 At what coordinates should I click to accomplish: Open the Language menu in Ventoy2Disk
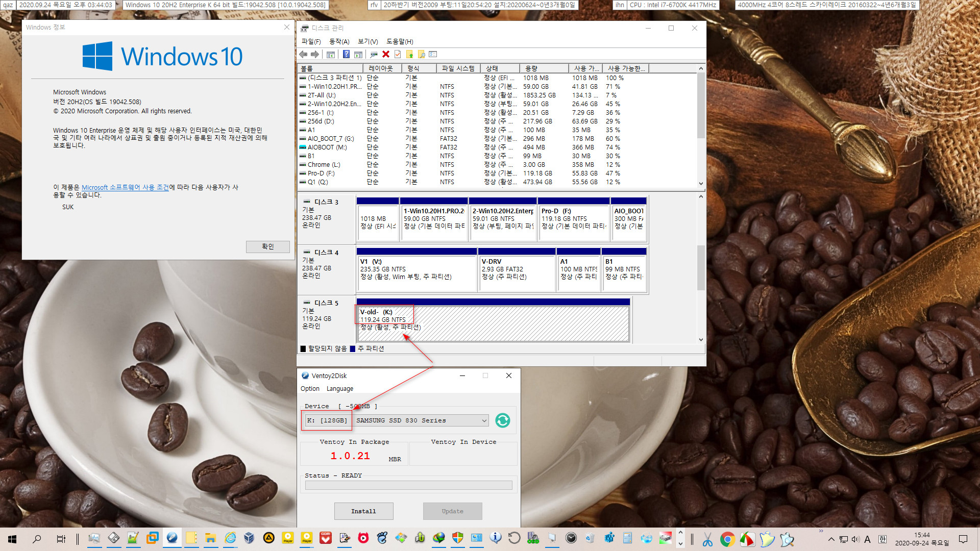click(340, 389)
